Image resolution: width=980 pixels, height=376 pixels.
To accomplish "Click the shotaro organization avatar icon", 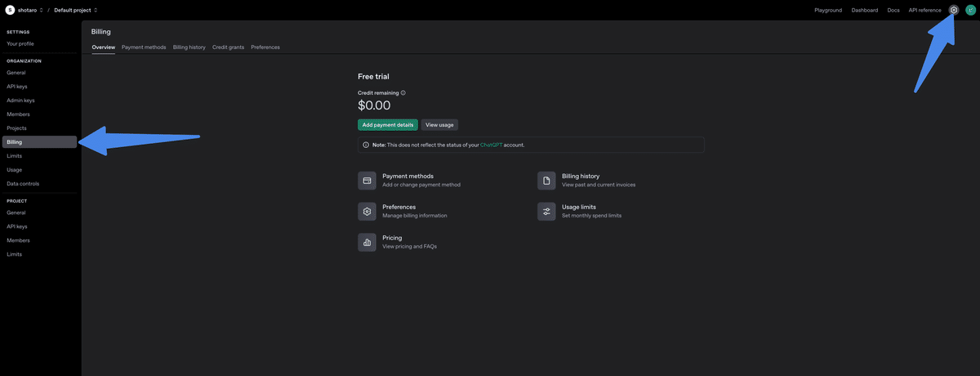I will 11,10.
